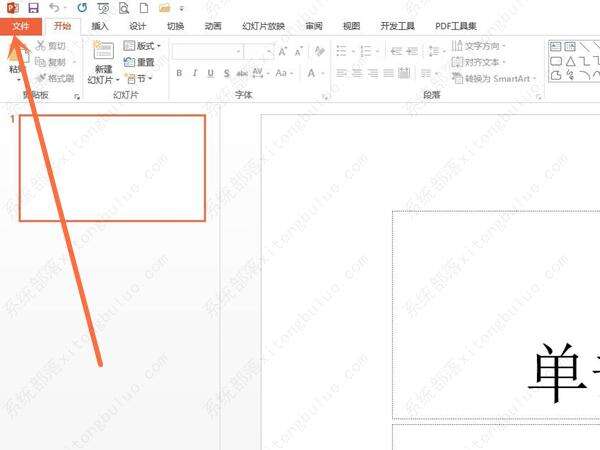Click the Decrease List Level indent icon
Screen dimensions: 600x450
[x=396, y=51]
